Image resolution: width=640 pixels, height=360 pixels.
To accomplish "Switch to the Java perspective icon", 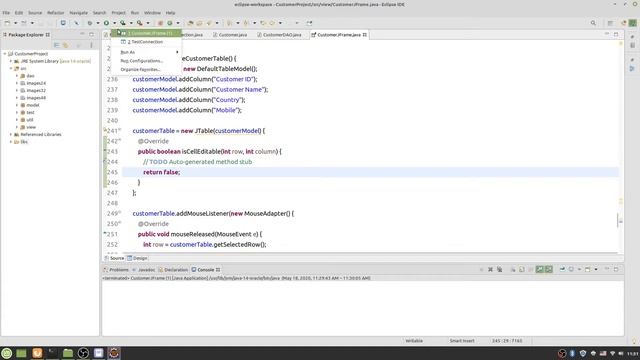I will click(x=632, y=23).
